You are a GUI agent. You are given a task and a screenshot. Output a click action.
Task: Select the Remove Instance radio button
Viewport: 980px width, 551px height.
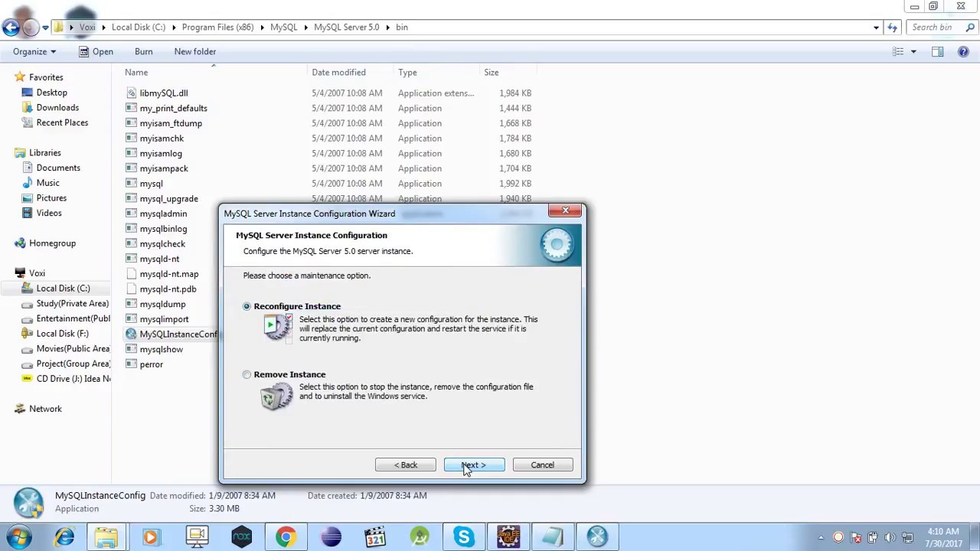coord(247,374)
